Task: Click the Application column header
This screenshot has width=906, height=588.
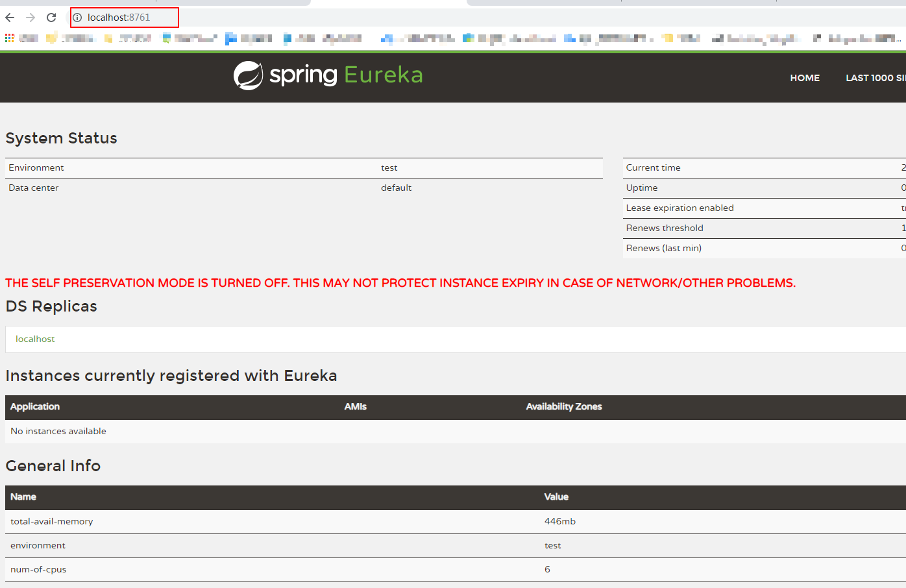Action: pos(35,406)
